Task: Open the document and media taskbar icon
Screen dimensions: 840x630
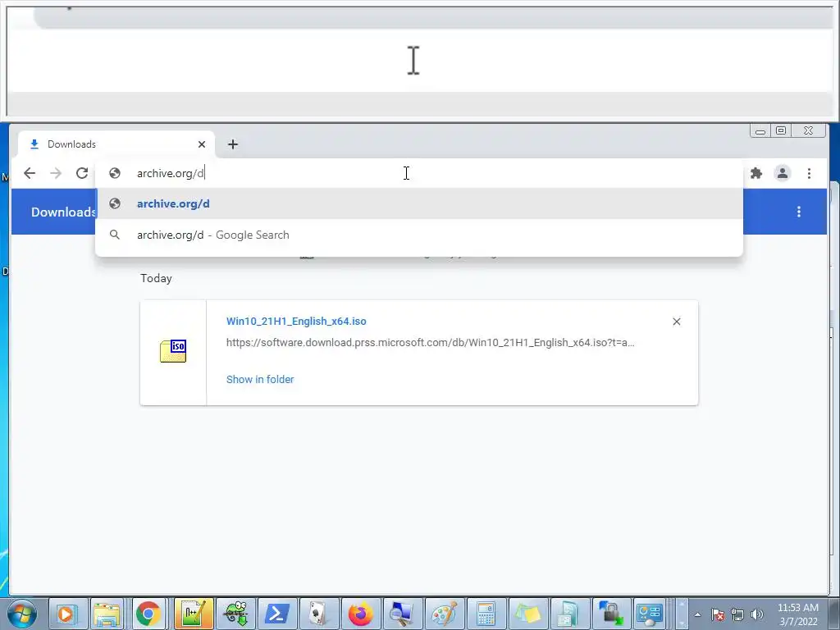Action: coord(568,614)
